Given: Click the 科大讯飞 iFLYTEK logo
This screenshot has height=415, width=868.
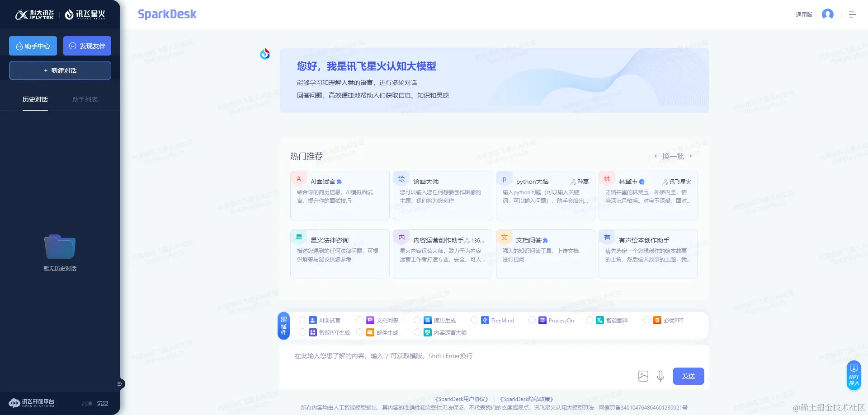Looking at the screenshot, I should click(x=35, y=15).
